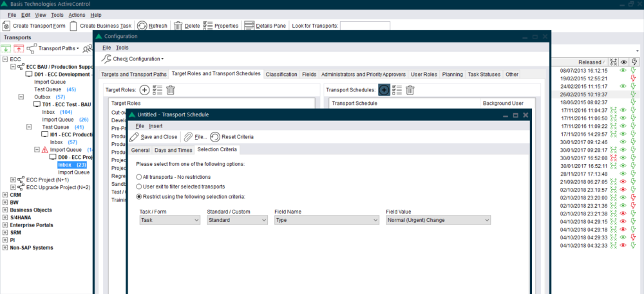
Task: Click Check Configuration wrench icon
Action: 106,59
